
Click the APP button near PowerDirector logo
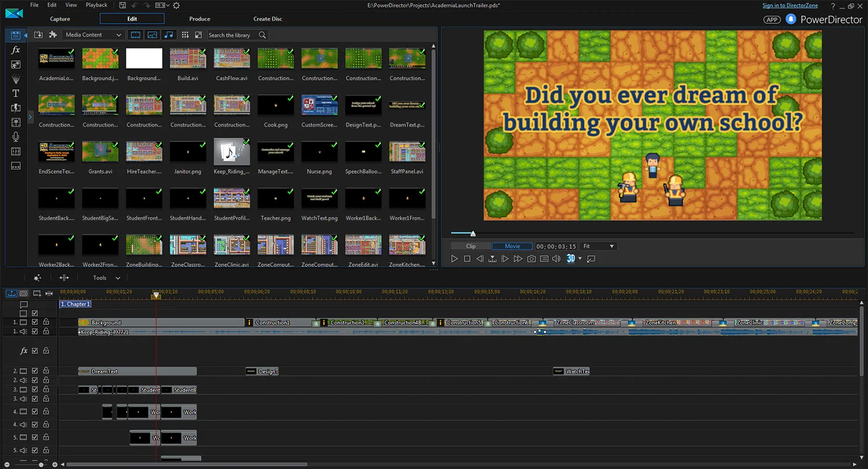click(x=772, y=19)
